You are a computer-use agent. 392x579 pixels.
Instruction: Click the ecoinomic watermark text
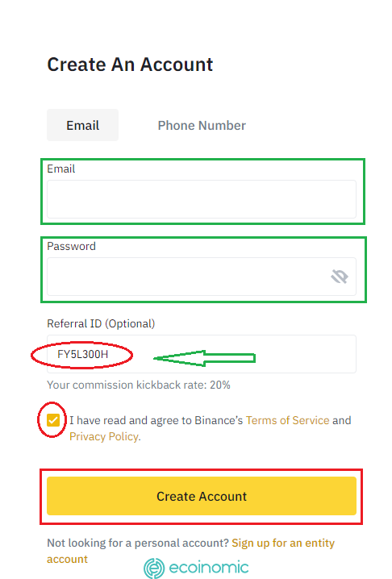coord(208,568)
